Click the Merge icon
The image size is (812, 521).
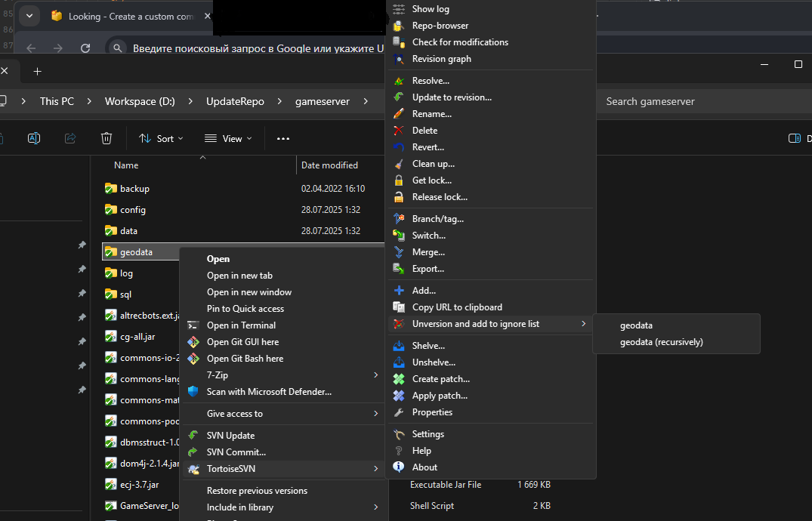tap(399, 252)
